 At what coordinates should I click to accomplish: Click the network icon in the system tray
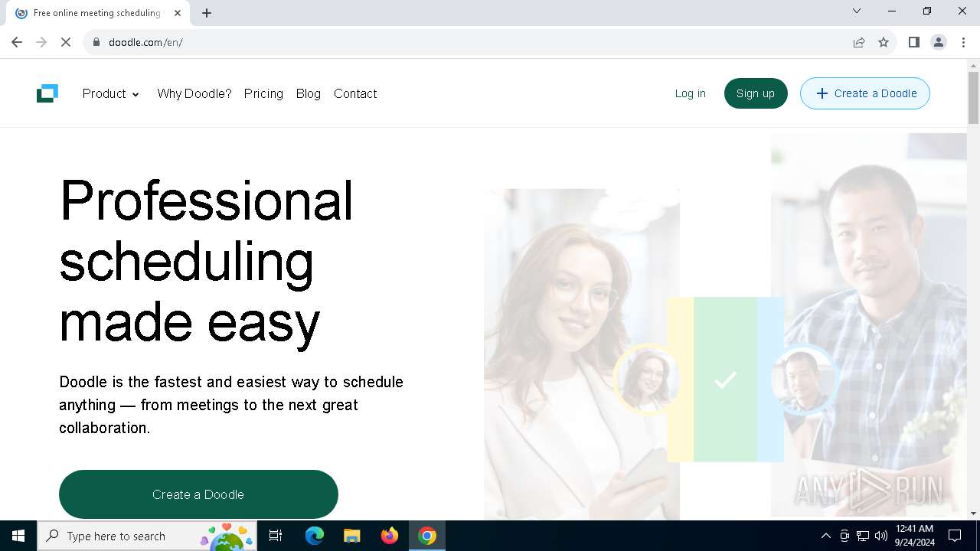tap(863, 536)
